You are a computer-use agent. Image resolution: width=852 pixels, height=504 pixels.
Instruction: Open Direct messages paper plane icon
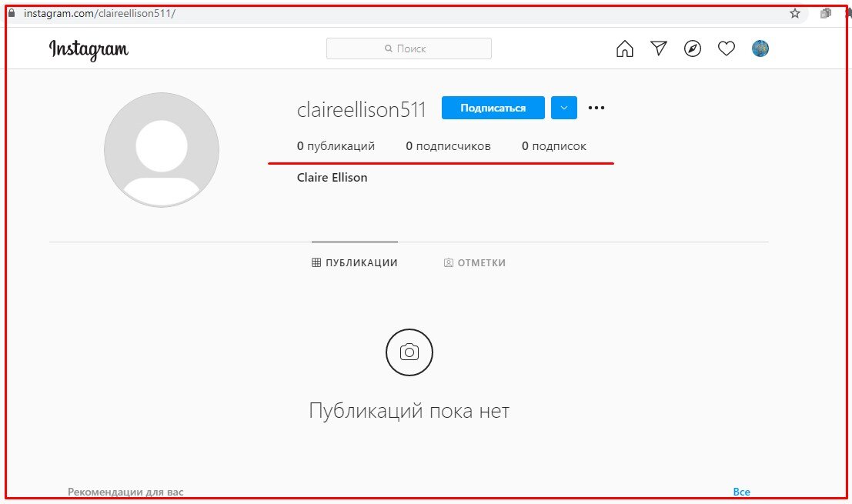[x=659, y=48]
